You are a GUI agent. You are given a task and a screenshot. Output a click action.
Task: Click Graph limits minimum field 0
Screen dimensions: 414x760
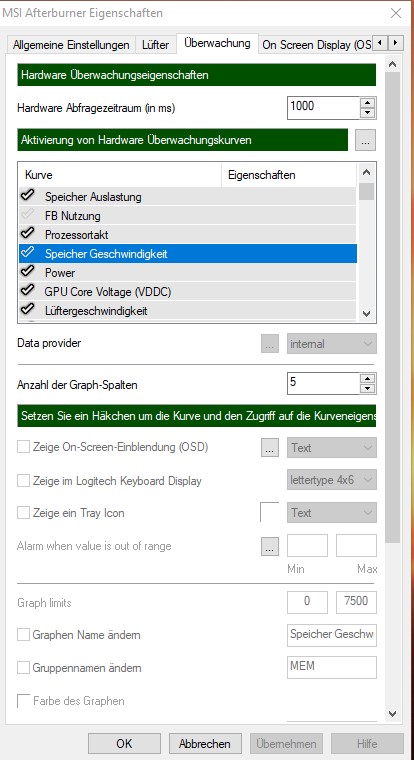(307, 602)
